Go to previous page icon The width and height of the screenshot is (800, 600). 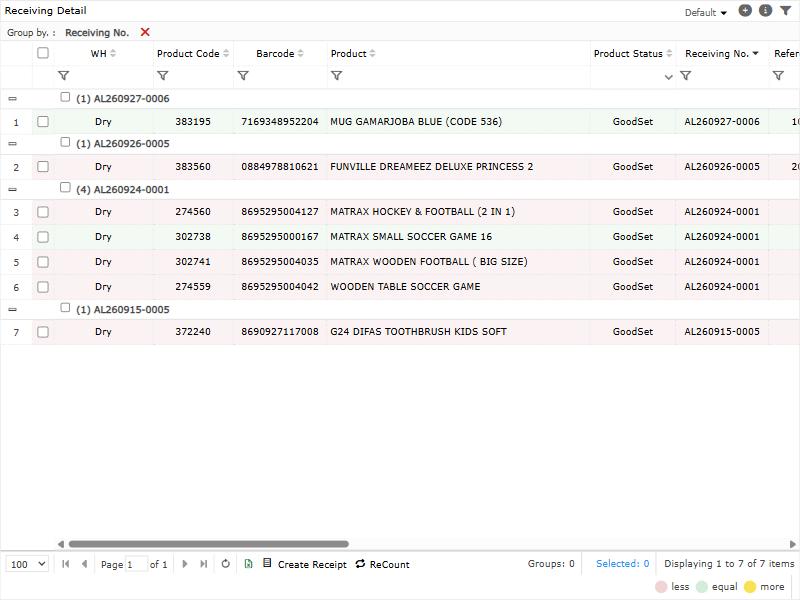(85, 564)
